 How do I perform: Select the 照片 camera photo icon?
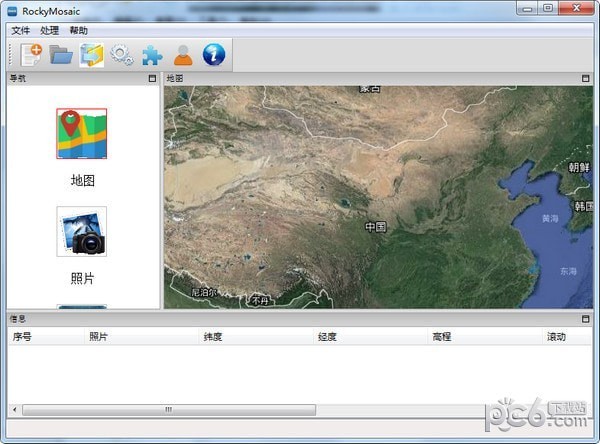point(82,232)
